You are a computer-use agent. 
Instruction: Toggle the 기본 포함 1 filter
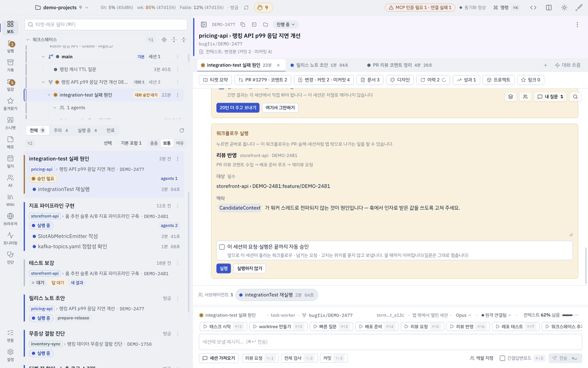(131, 143)
